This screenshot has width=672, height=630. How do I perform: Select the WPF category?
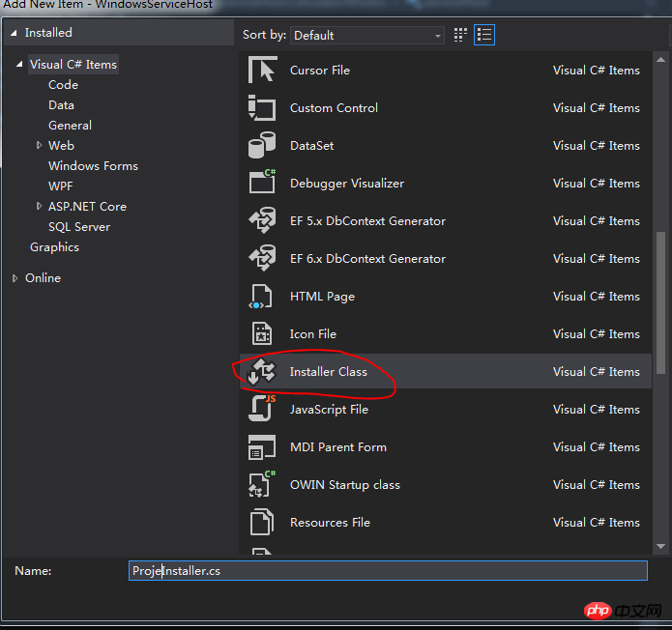[x=60, y=186]
